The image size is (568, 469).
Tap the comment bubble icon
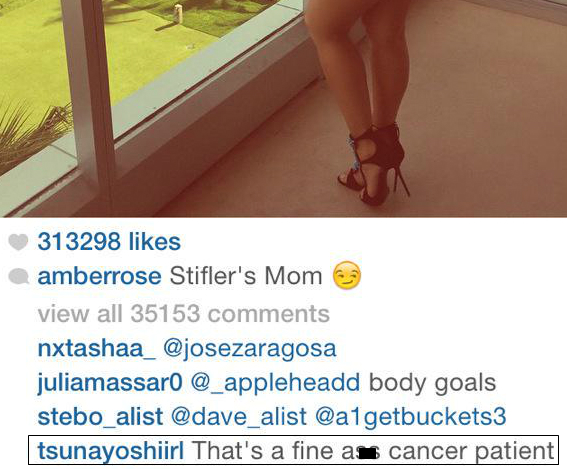click(x=18, y=277)
